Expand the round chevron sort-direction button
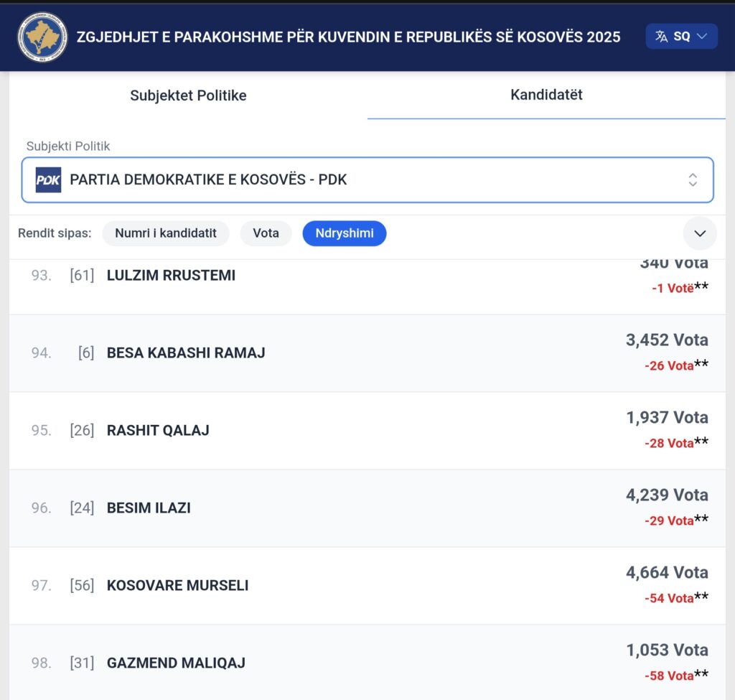This screenshot has width=735, height=700. click(700, 233)
